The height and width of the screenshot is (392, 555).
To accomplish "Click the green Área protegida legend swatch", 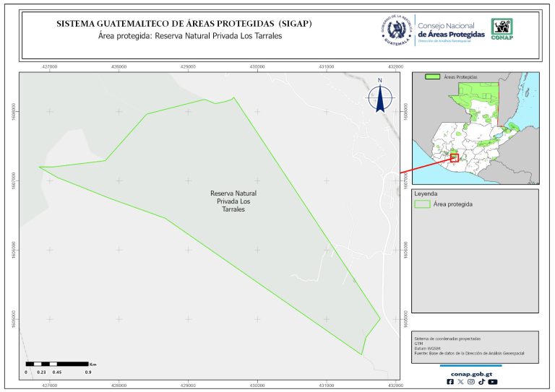I will point(422,204).
